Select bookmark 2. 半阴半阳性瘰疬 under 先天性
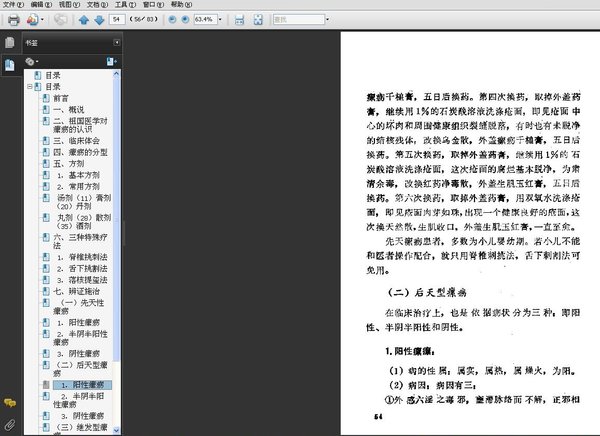600x436 pixels. tap(80, 338)
